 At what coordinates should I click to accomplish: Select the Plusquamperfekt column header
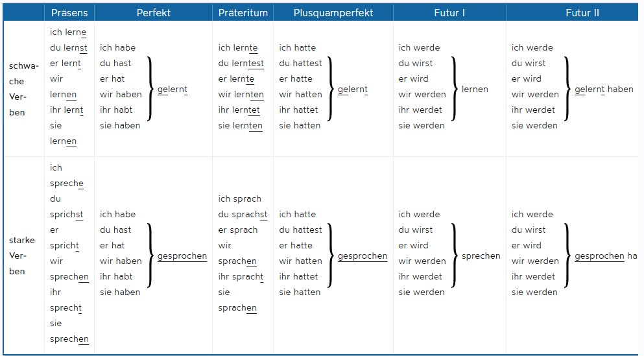pyautogui.click(x=333, y=13)
